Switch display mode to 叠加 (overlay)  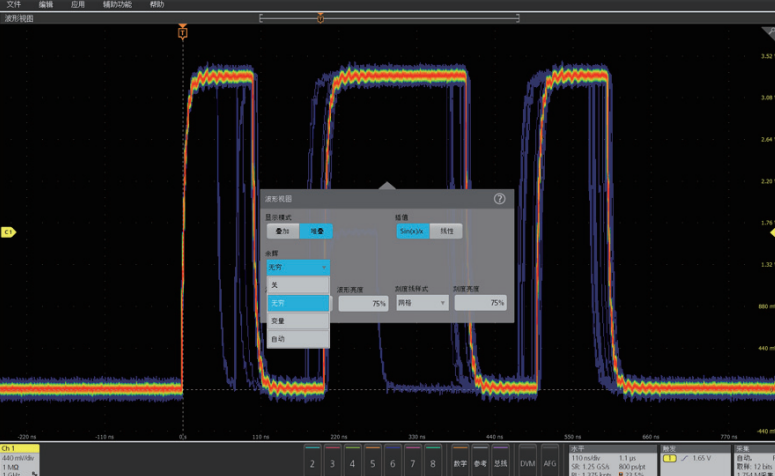(282, 231)
